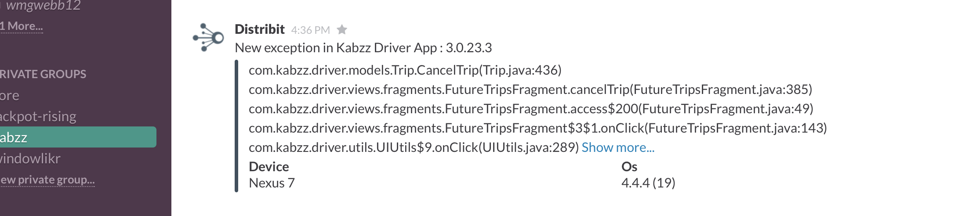Open the 4:36 PM message timestamp
The image size is (980, 216).
tap(310, 30)
